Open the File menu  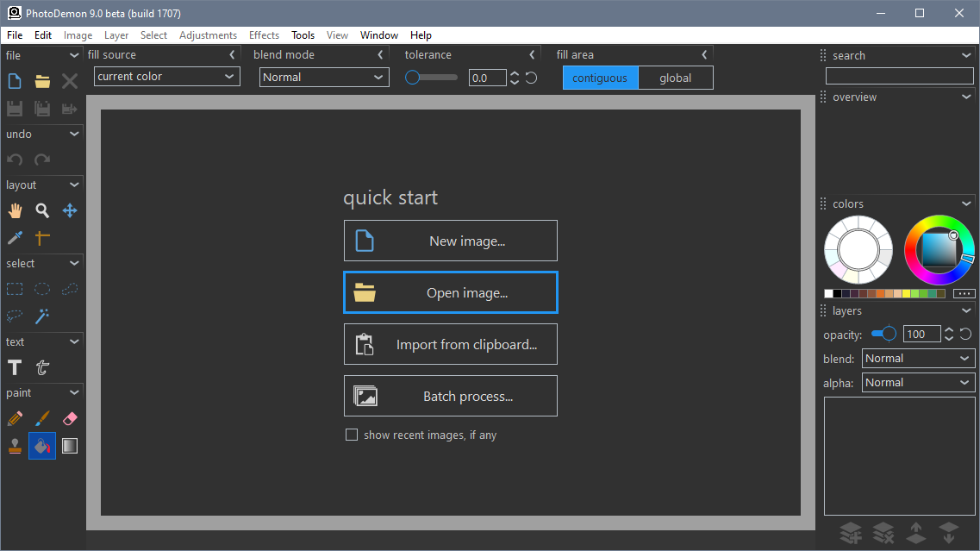coord(15,35)
